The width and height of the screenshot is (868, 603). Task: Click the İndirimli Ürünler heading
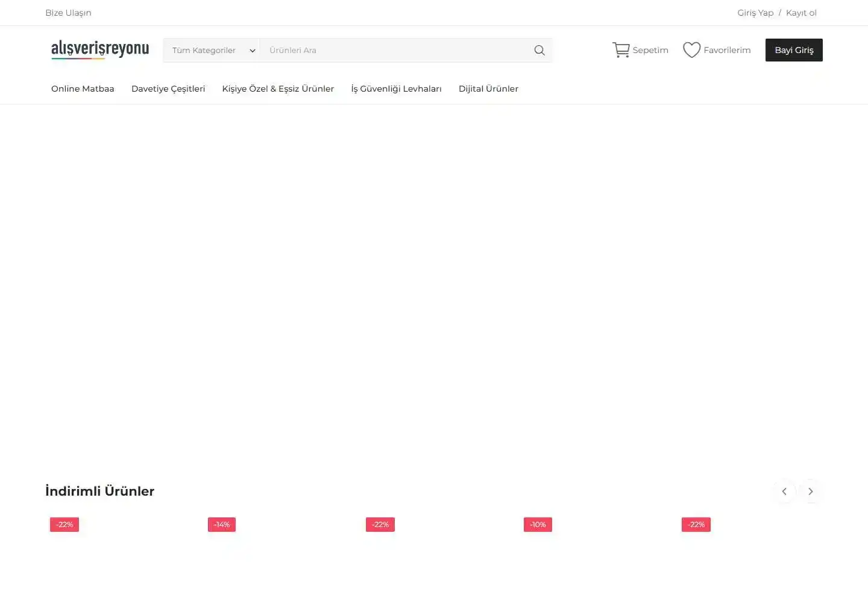(x=100, y=491)
